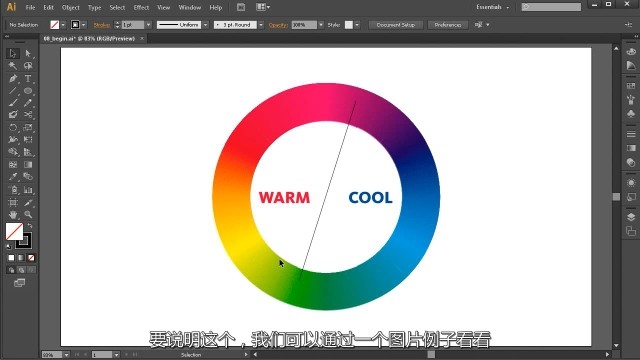Open the Window menu
This screenshot has width=640, height=360.
(x=190, y=7)
